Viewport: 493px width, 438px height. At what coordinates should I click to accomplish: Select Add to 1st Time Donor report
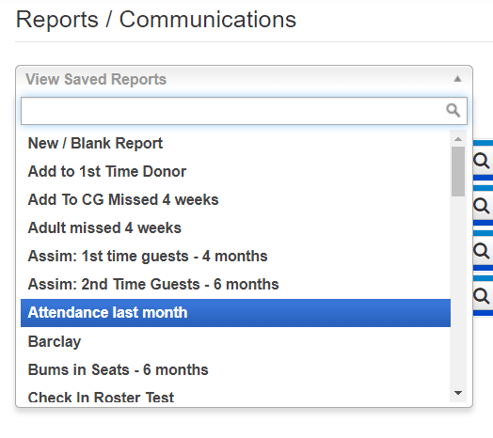pyautogui.click(x=236, y=171)
